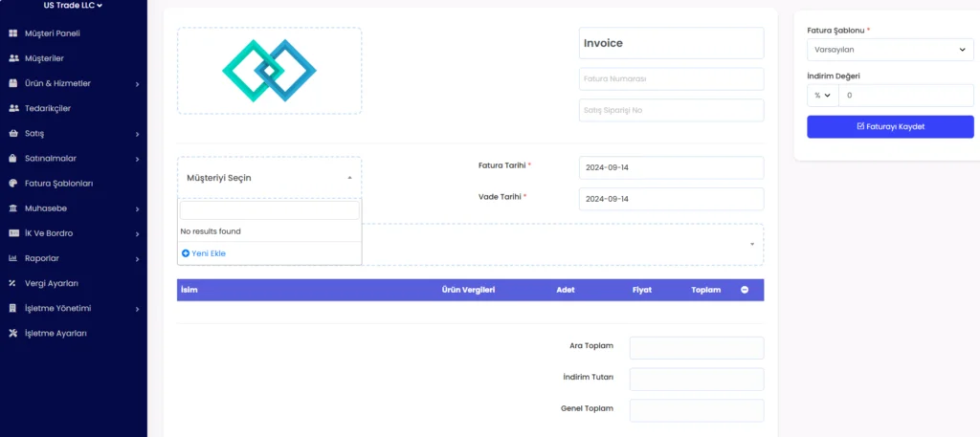Click the İşletme Ayarları tools icon

pyautogui.click(x=13, y=334)
